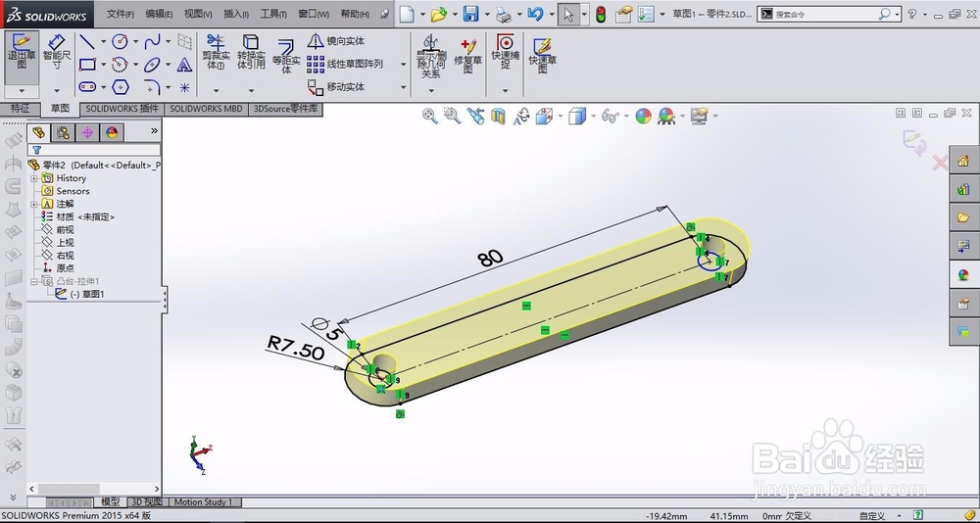This screenshot has height=523, width=980.
Task: Click Zoom to Area icon
Action: coord(452,116)
